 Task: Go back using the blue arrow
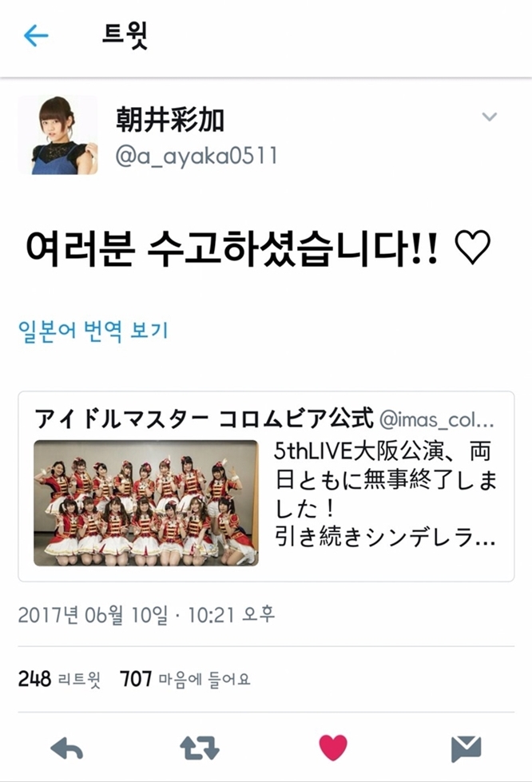coord(36,36)
